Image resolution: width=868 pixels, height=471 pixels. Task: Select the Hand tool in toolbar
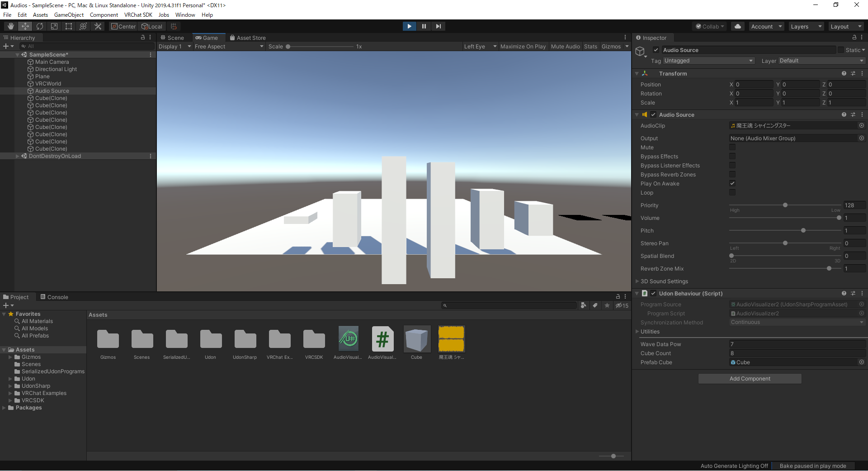click(11, 26)
